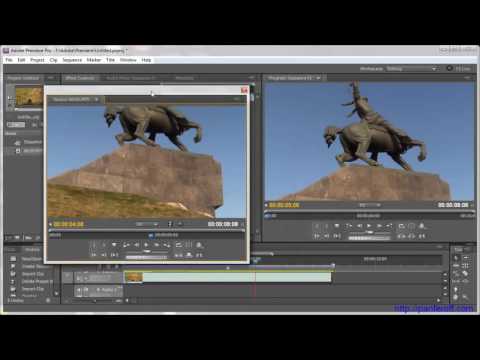Select the clip in Video 1 track
The height and width of the screenshot is (360, 480).
click(228, 277)
